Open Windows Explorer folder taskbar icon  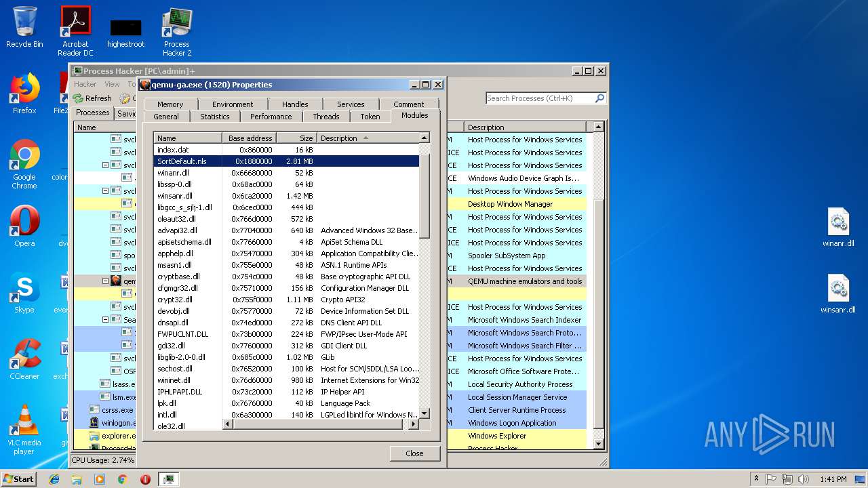point(77,479)
